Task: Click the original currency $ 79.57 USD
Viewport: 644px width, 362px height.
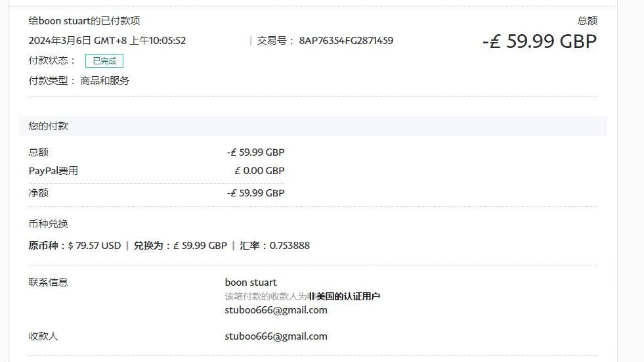Action: (95, 246)
